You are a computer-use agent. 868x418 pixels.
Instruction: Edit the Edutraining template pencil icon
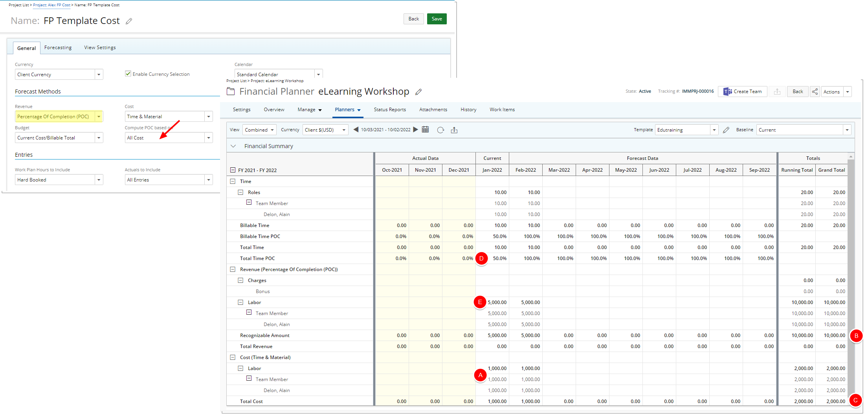726,130
